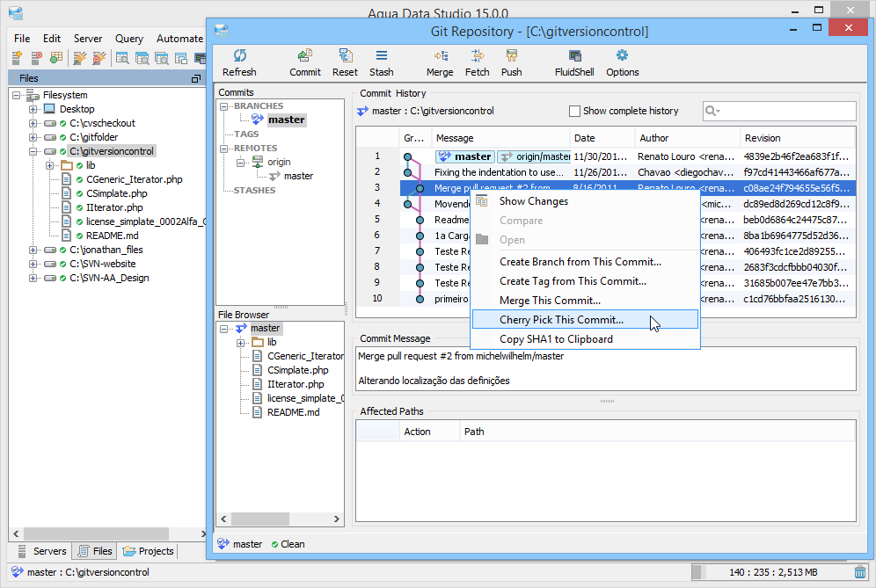The image size is (876, 588).
Task: Sort by the Author column header
Action: click(688, 138)
